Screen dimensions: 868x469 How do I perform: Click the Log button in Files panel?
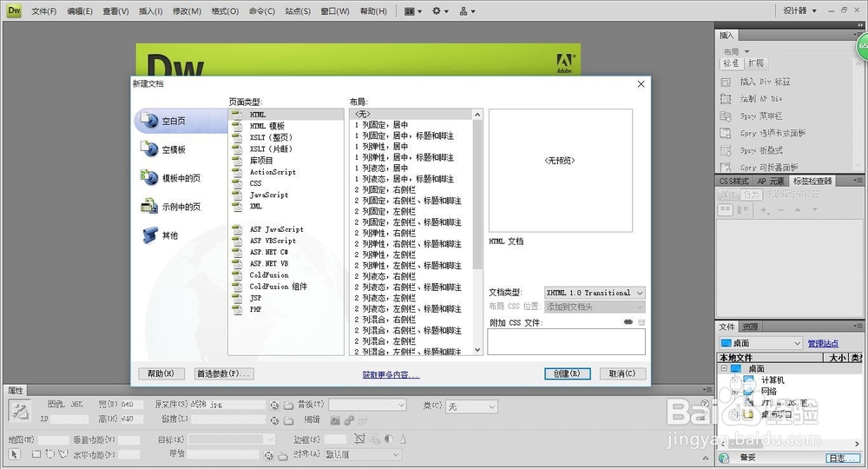coord(843,458)
